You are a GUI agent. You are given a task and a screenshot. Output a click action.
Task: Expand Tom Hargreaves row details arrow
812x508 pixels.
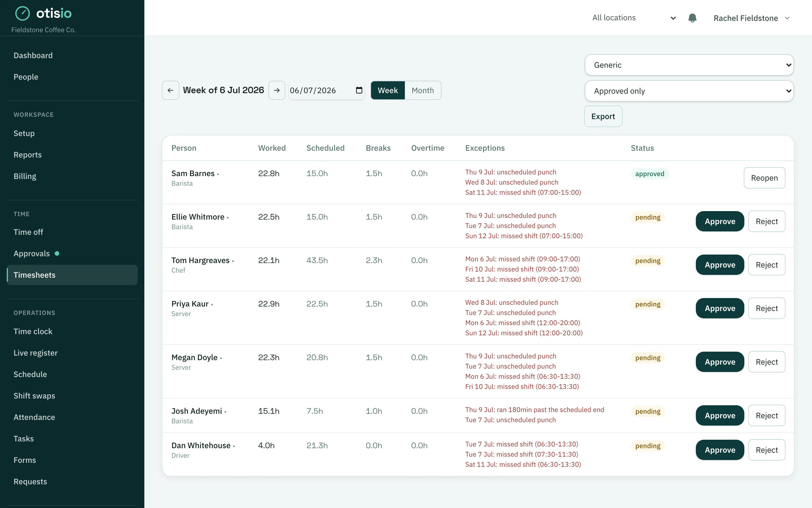point(233,261)
